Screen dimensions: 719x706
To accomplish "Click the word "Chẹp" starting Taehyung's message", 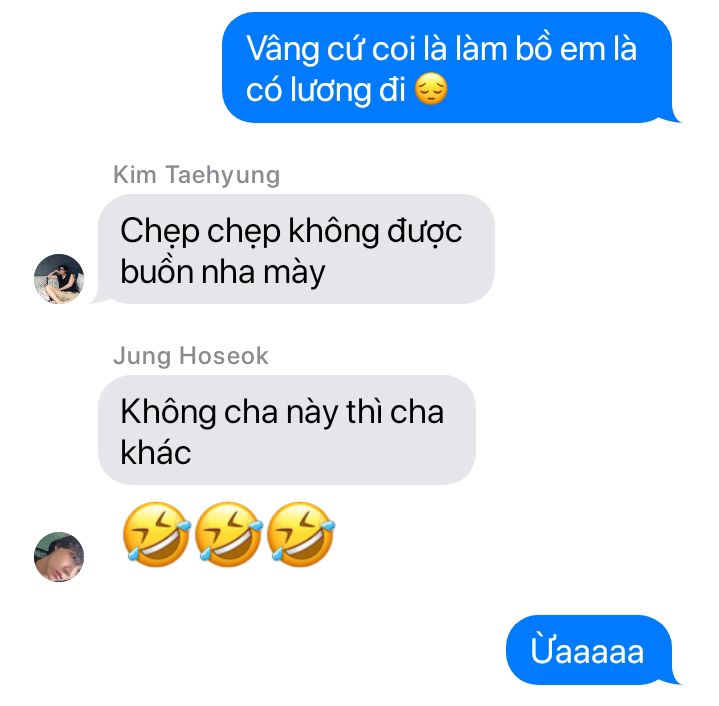I will pos(160,232).
